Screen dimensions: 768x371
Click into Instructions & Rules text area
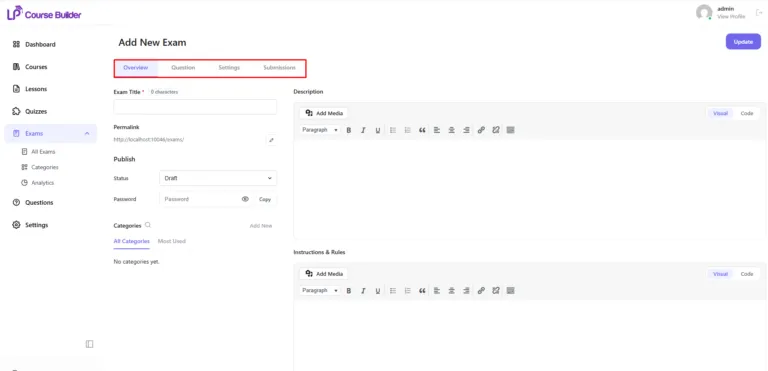pos(530,336)
